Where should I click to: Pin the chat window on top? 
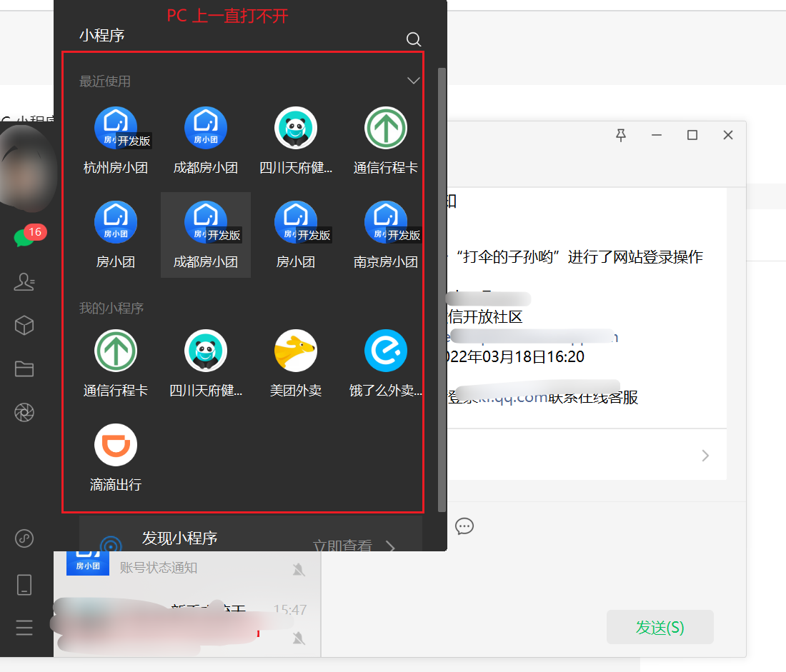pos(621,135)
